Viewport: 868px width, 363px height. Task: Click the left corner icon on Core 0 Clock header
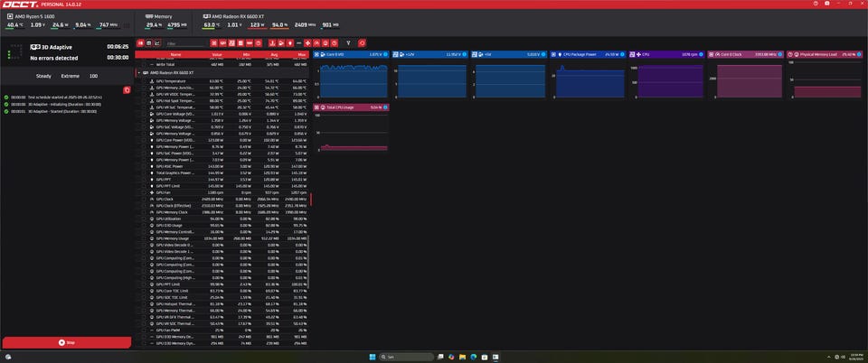point(712,54)
